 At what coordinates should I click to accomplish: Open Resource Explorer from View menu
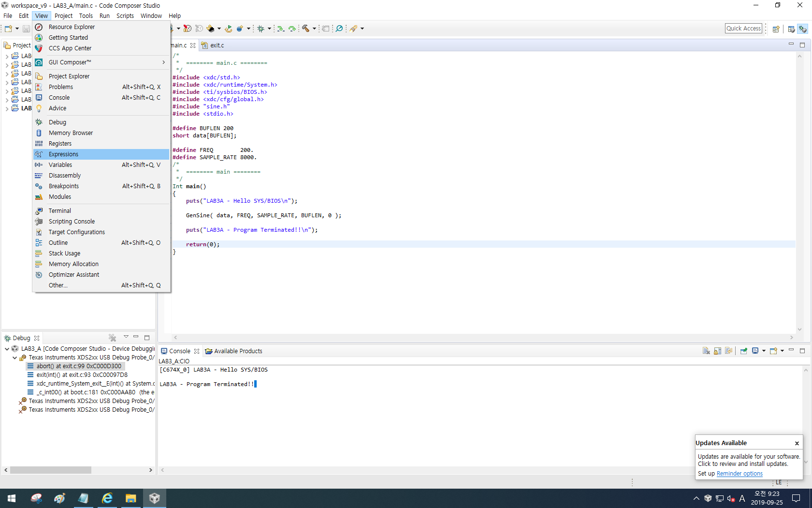101,27
